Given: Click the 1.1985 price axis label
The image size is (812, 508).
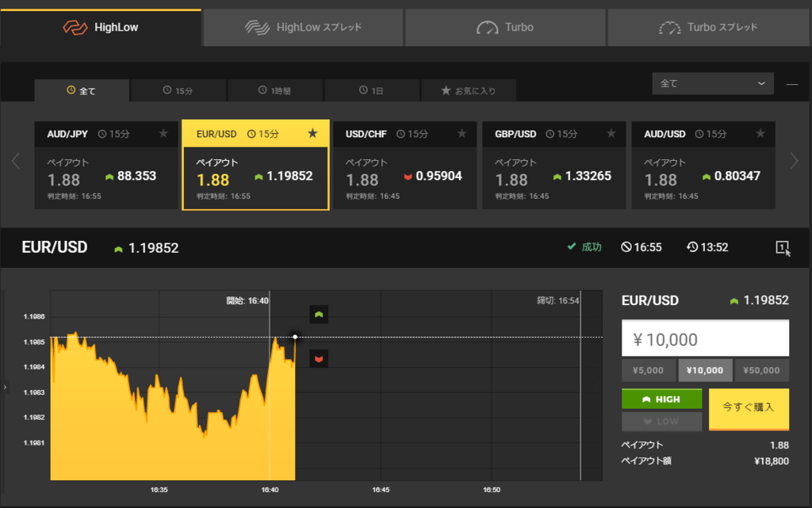Looking at the screenshot, I should [x=34, y=342].
